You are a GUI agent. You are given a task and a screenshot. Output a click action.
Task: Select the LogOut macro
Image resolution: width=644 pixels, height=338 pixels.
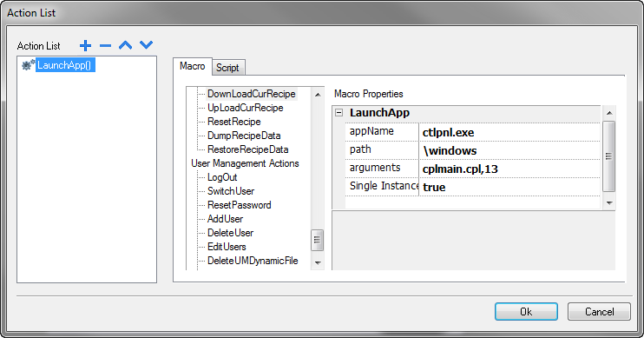[222, 177]
